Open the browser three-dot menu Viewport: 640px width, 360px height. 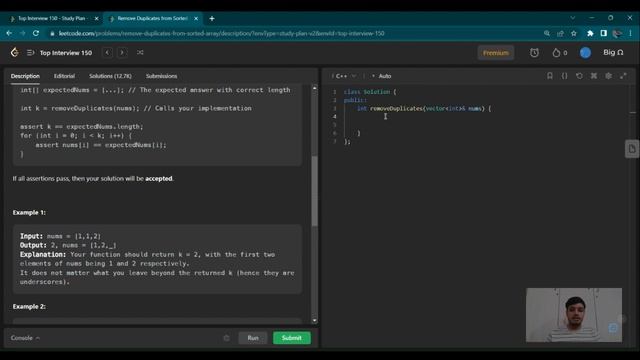[x=631, y=33]
